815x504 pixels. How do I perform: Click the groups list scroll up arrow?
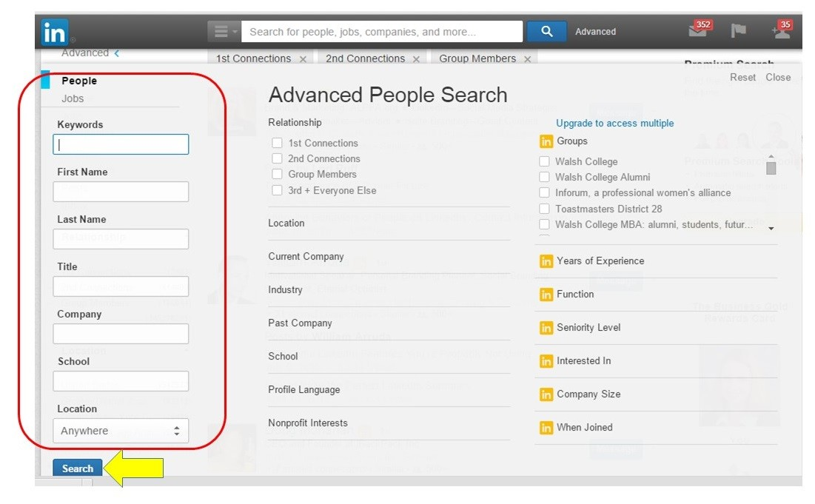tap(771, 156)
